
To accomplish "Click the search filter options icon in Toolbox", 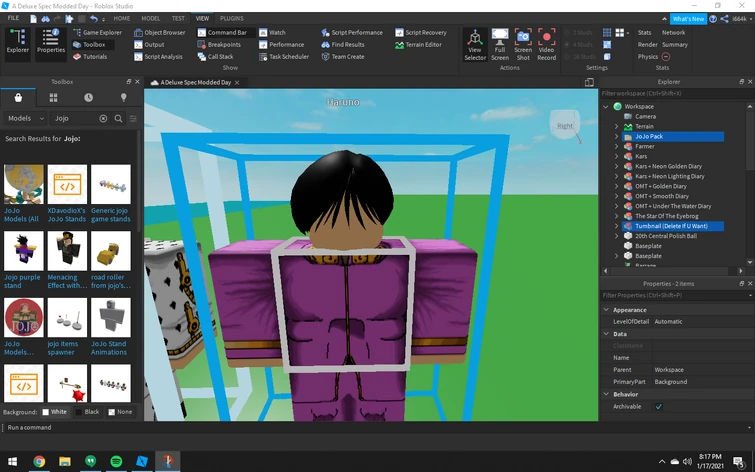I will coord(133,118).
